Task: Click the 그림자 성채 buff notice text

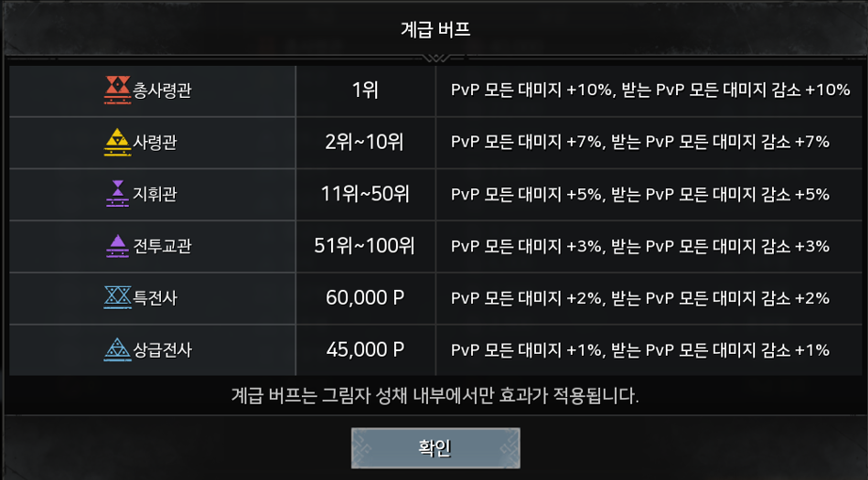Action: [434, 394]
